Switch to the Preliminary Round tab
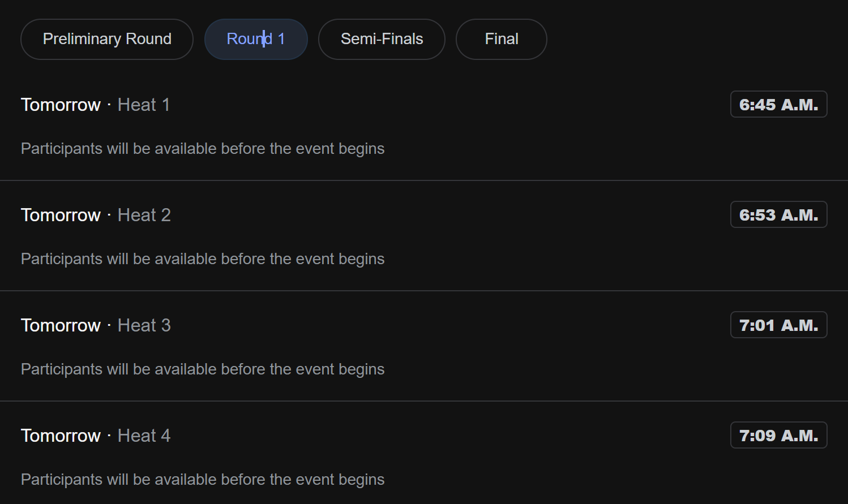 pos(107,39)
